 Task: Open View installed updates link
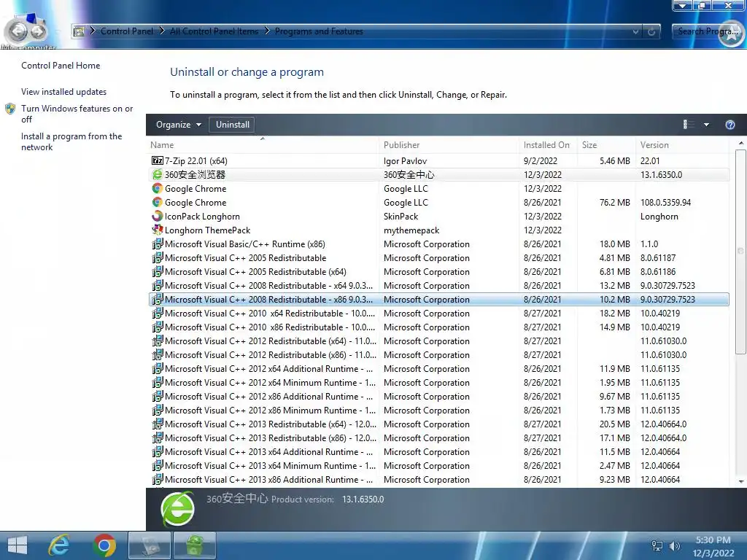click(x=64, y=92)
